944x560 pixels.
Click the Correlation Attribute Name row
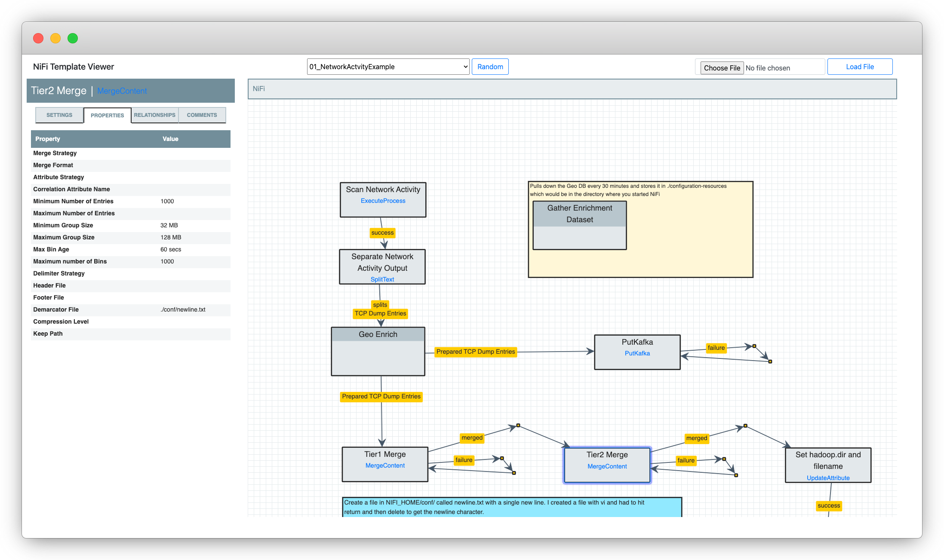131,189
